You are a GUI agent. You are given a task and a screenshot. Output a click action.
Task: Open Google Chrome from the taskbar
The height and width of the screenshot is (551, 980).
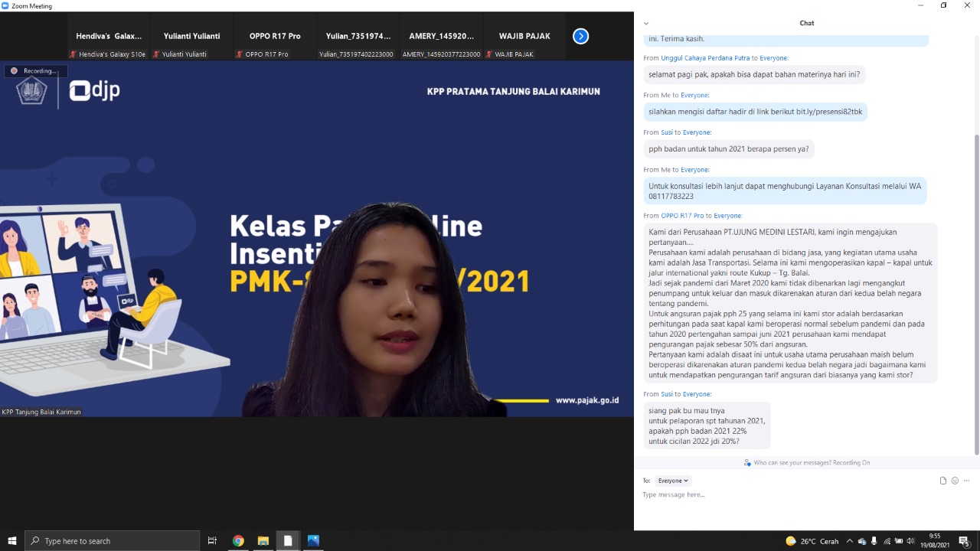238,541
